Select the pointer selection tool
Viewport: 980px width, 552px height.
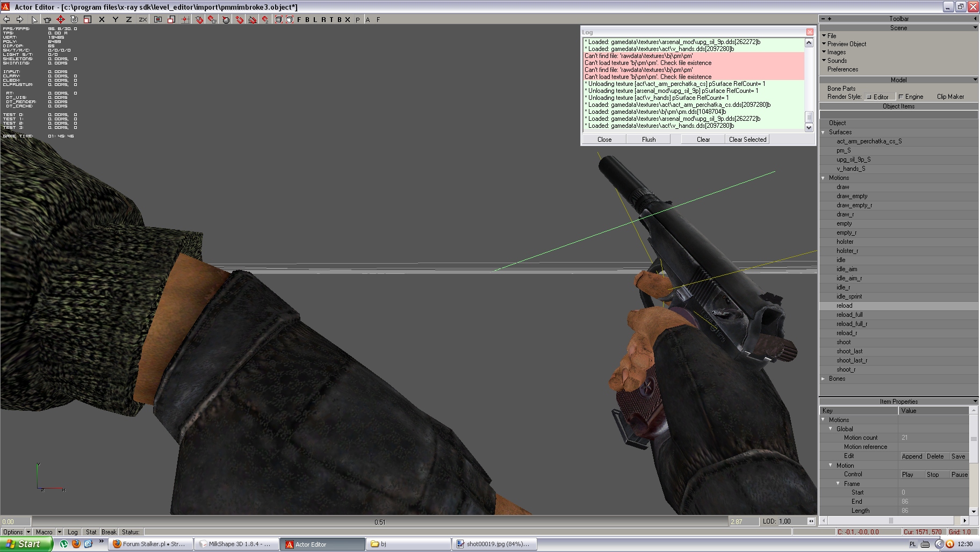pos(34,19)
